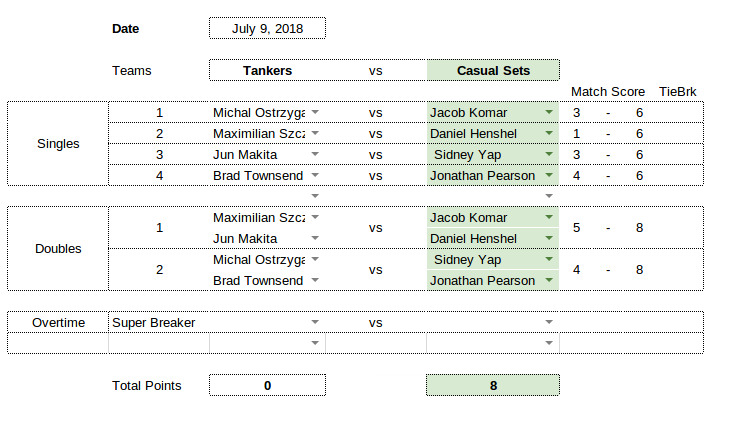This screenshot has width=751, height=423.
Task: Open Doubles 1 Daniel Henshel dropdown
Action: [549, 238]
